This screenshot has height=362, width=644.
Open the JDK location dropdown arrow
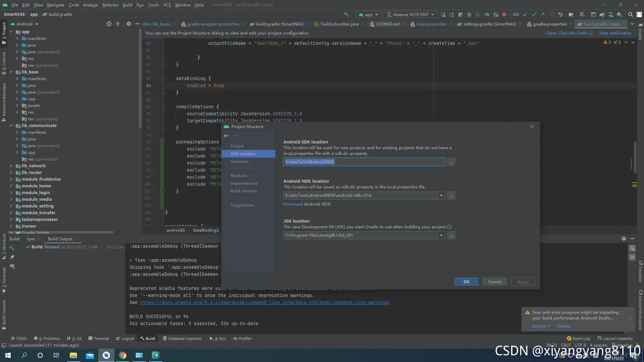[x=441, y=235]
